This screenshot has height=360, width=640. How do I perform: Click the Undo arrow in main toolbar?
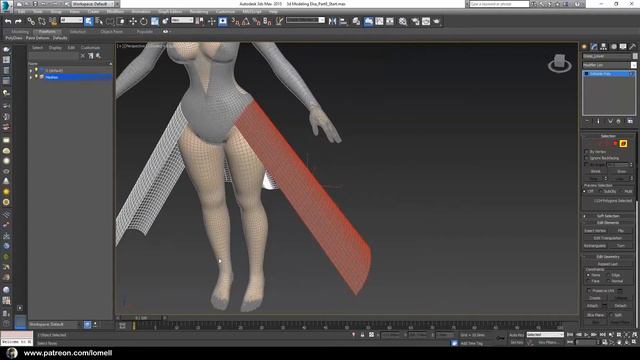pyautogui.click(x=8, y=21)
